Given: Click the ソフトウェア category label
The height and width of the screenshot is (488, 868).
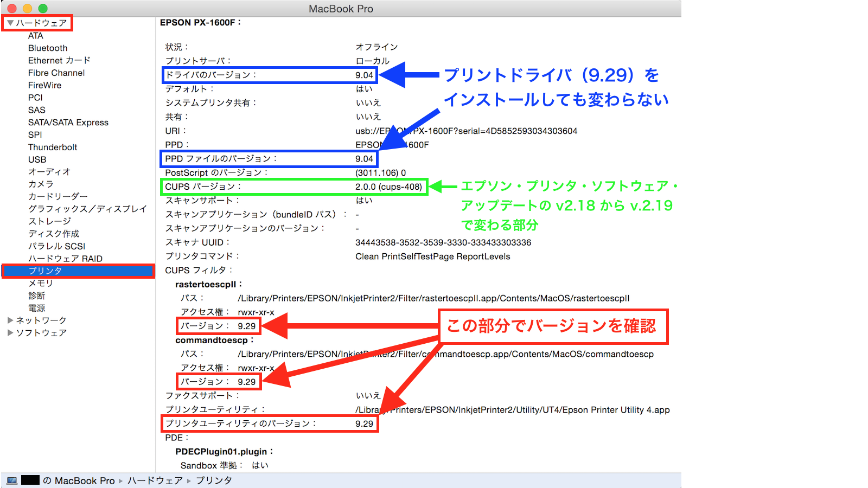Looking at the screenshot, I should click(41, 333).
